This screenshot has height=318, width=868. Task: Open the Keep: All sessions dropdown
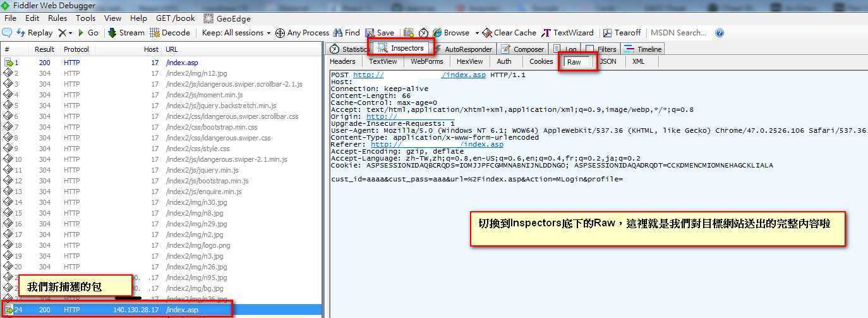click(236, 33)
